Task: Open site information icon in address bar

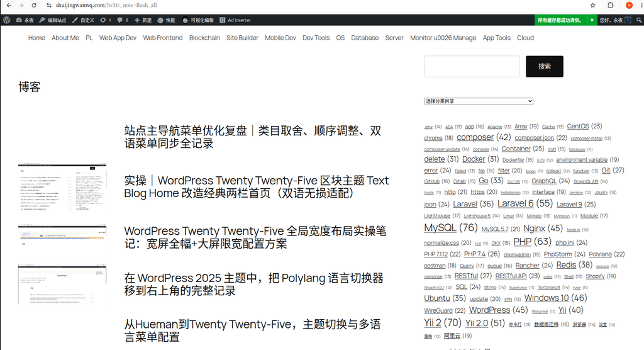Action: click(49, 5)
